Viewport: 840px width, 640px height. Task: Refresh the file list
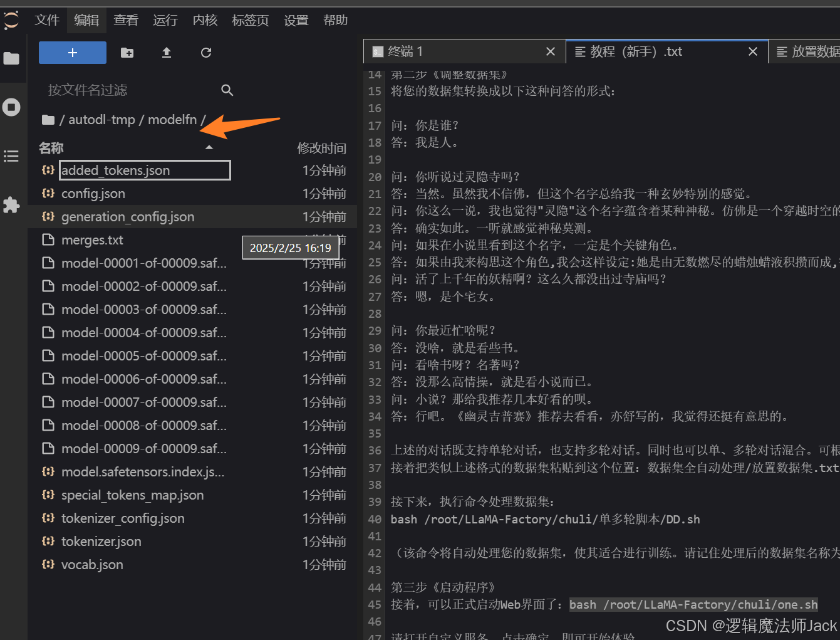pos(205,53)
